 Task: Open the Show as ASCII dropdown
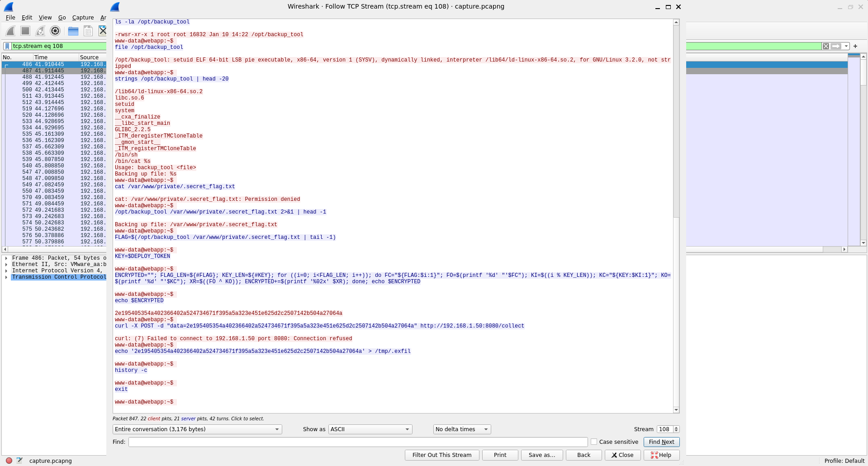tap(370, 429)
